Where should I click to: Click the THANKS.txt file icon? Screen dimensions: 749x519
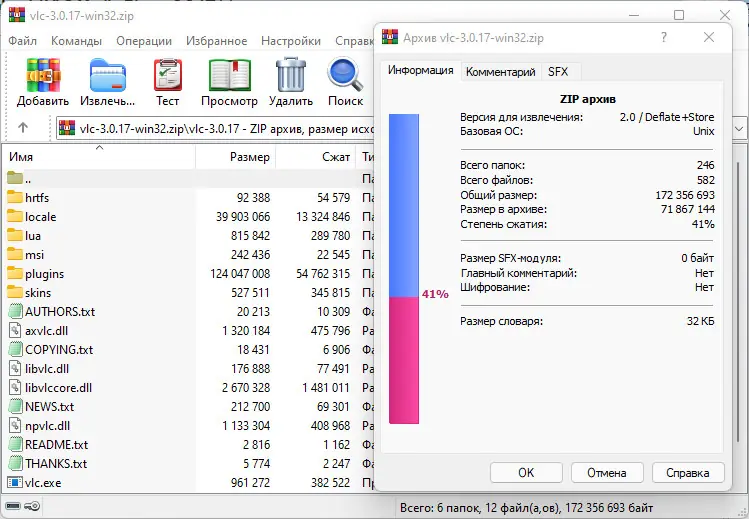click(15, 463)
